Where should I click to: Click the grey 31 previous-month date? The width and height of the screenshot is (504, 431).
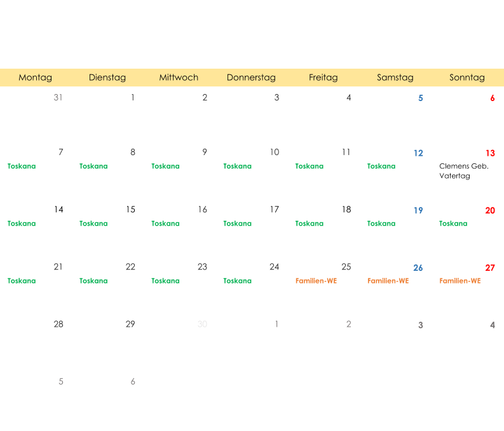tap(58, 97)
